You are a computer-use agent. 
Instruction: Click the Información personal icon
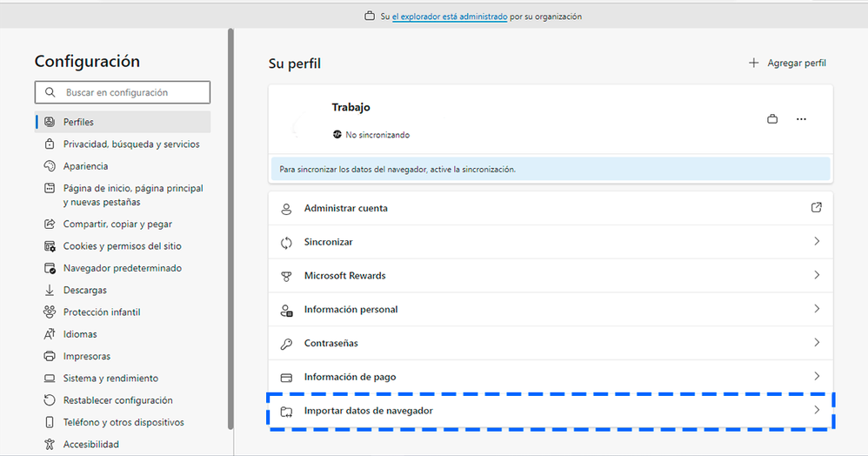pos(286,311)
